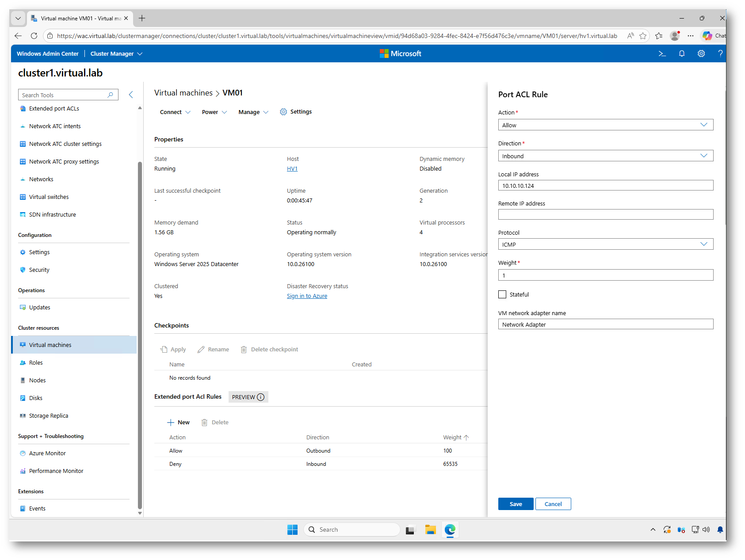Image resolution: width=745 pixels, height=560 pixels.
Task: Open the Action dropdown showing Allow
Action: click(x=605, y=125)
